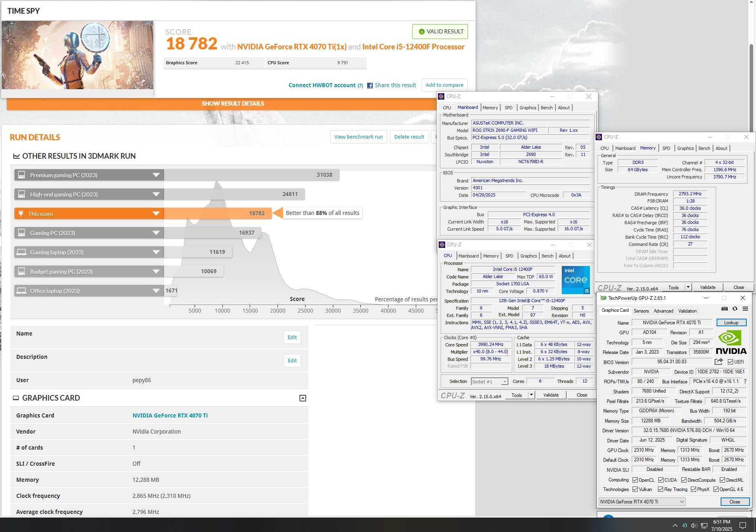This screenshot has width=756, height=532.
Task: Open Bench tab in CPU-Z Memory window
Action: tap(704, 148)
